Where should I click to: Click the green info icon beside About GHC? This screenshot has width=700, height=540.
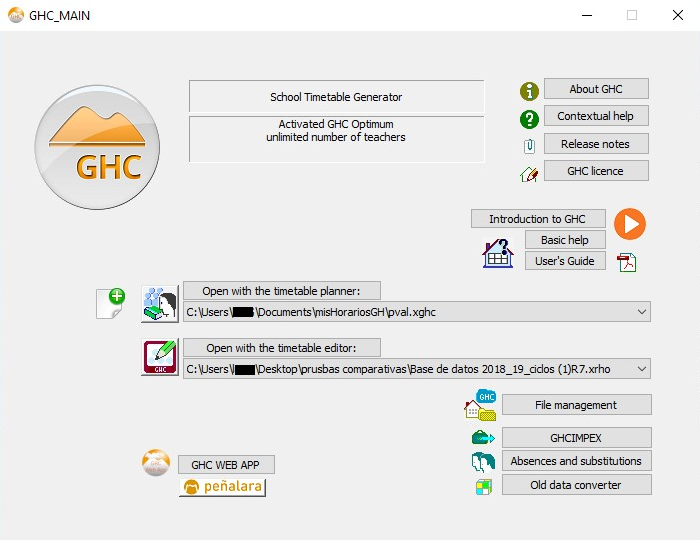click(x=529, y=91)
